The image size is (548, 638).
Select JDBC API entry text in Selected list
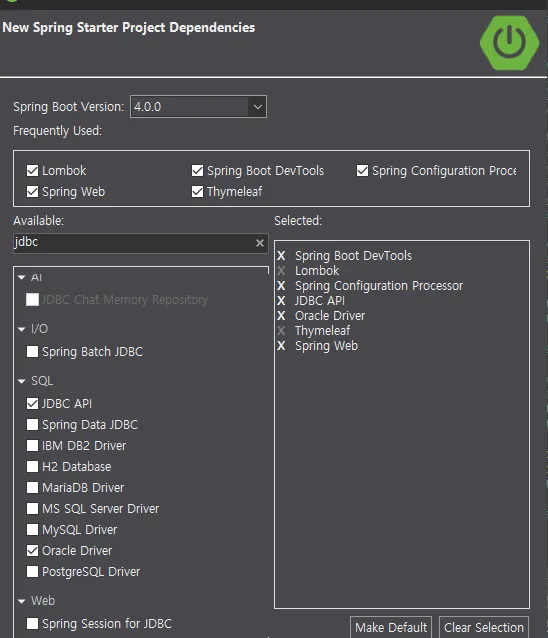(x=320, y=301)
